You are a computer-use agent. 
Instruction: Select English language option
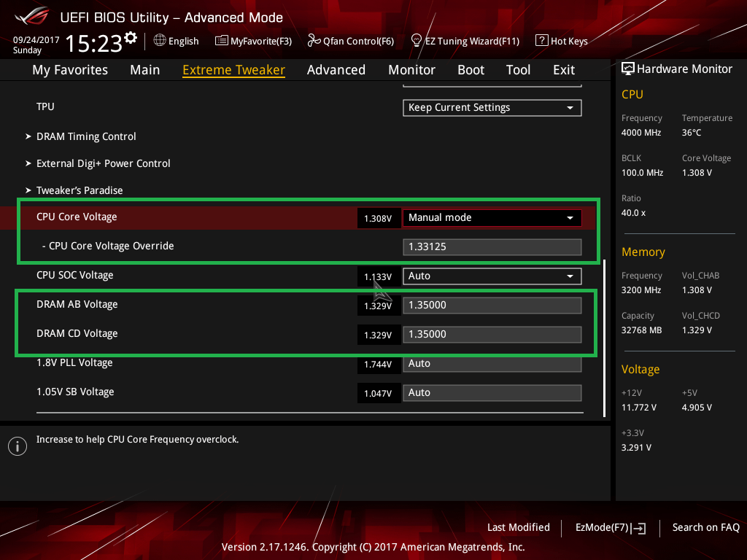point(183,41)
